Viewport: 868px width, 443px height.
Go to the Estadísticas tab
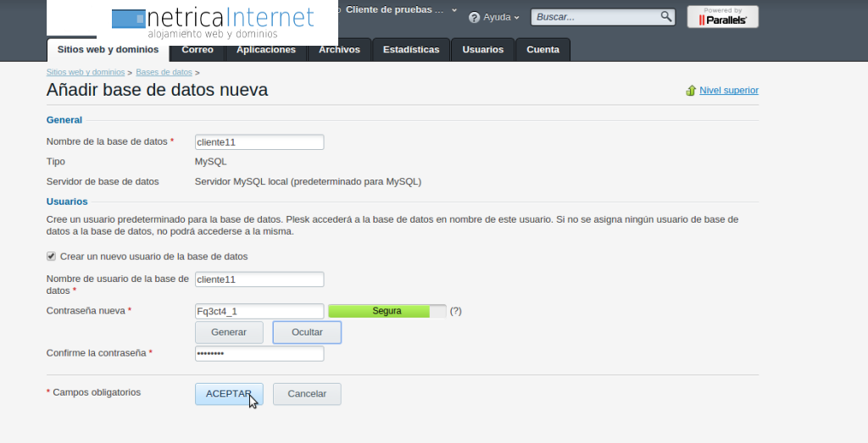point(411,50)
